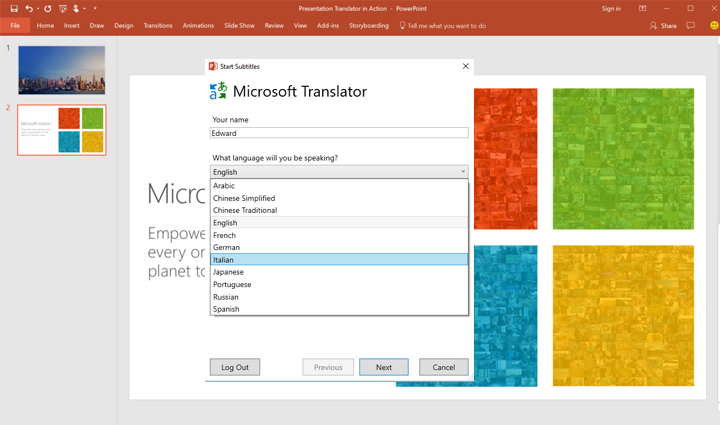Choose Japanese from the language list
This screenshot has width=720, height=425.
point(339,272)
